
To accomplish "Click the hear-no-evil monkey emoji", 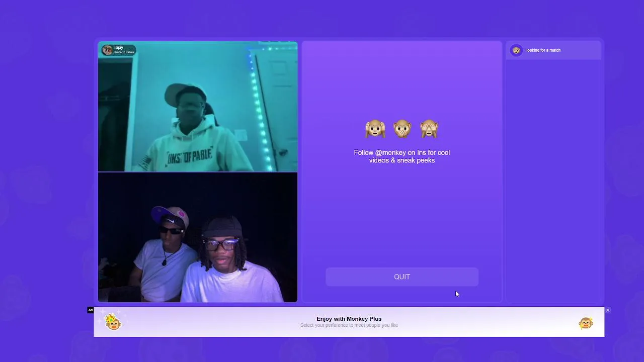I will pos(375,129).
